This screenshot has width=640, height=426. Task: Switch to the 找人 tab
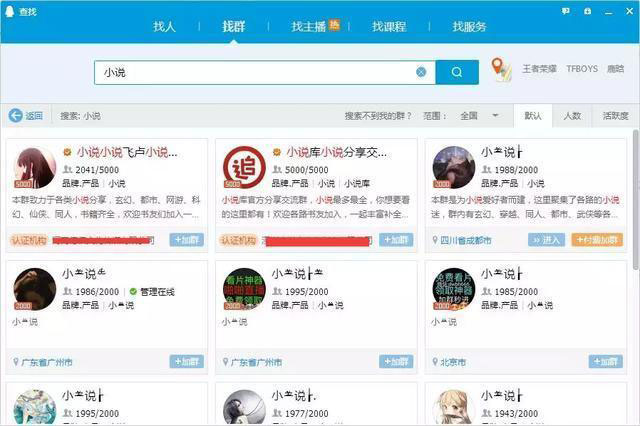(x=164, y=27)
